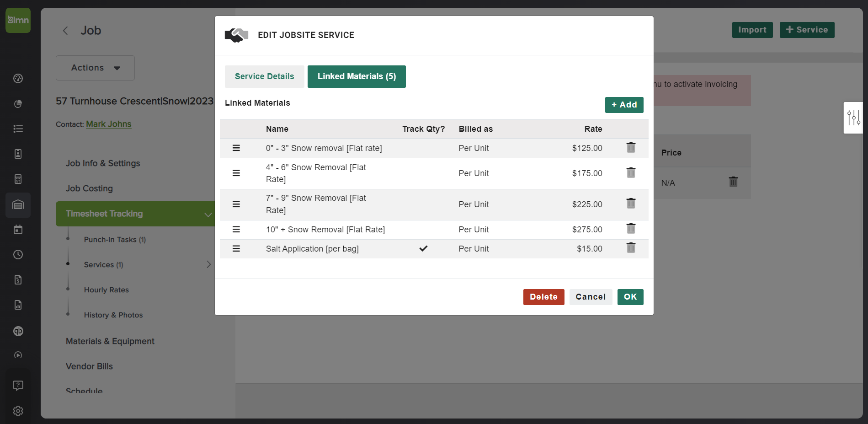This screenshot has width=868, height=424.
Task: Open the calculator icon in sidebar
Action: [x=18, y=179]
